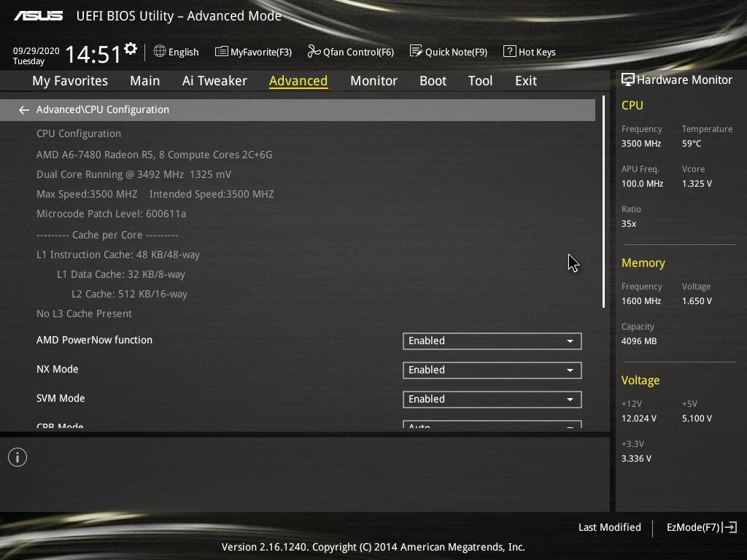Click CPU temperature value 59°C

pos(692,144)
